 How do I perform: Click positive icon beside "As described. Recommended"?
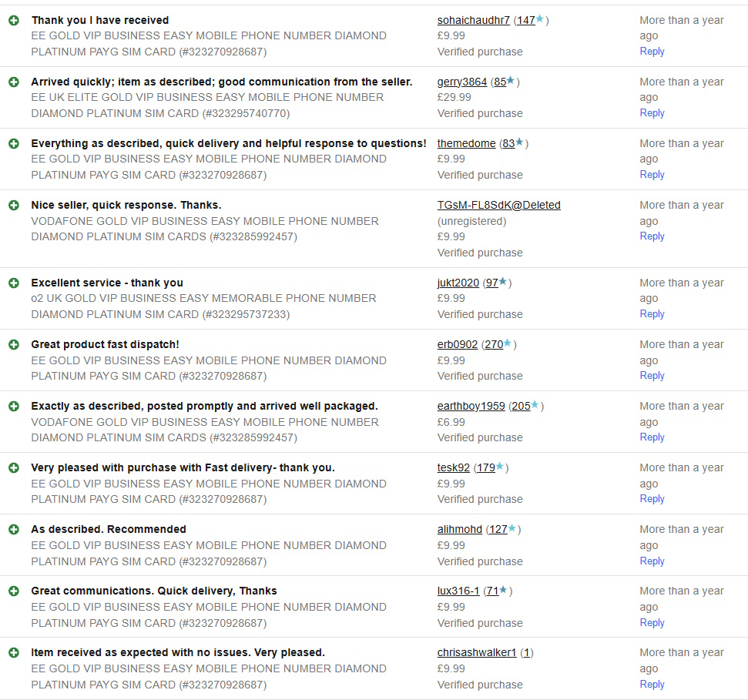(x=13, y=529)
